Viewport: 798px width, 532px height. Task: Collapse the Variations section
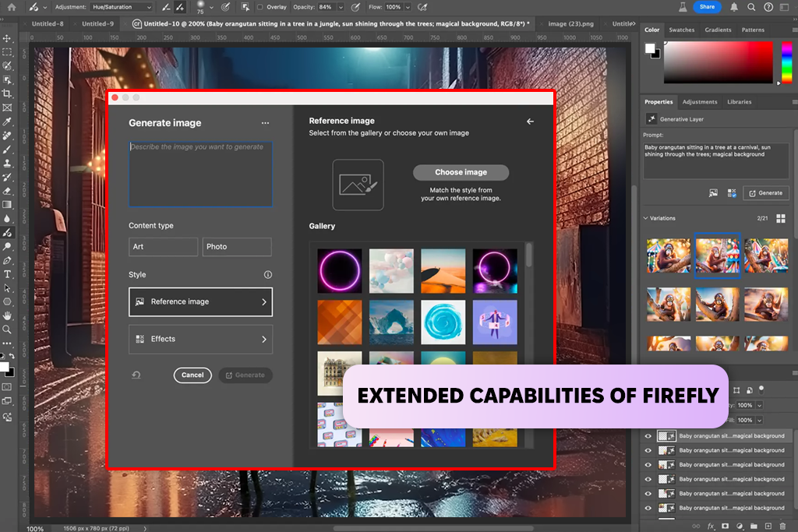[x=646, y=218]
